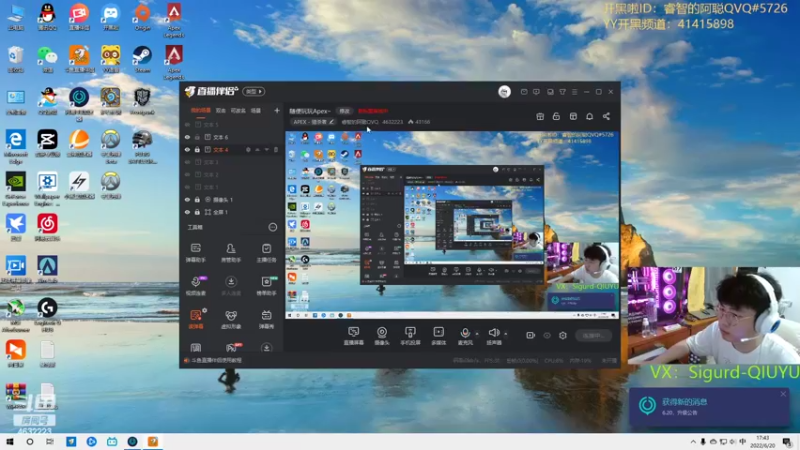Add a 摄像头 camera source from bottom bar
800x450 pixels.
[382, 336]
